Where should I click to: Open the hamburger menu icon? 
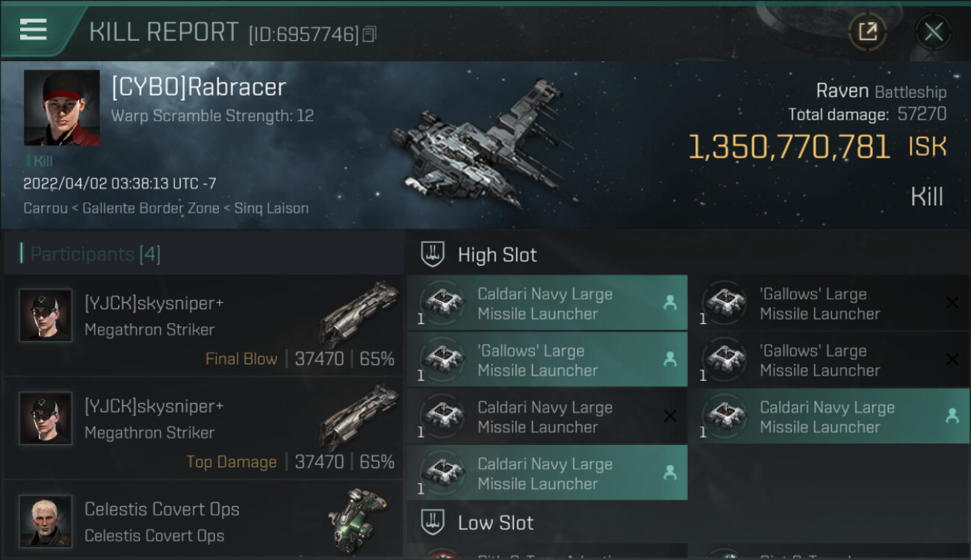(x=34, y=30)
